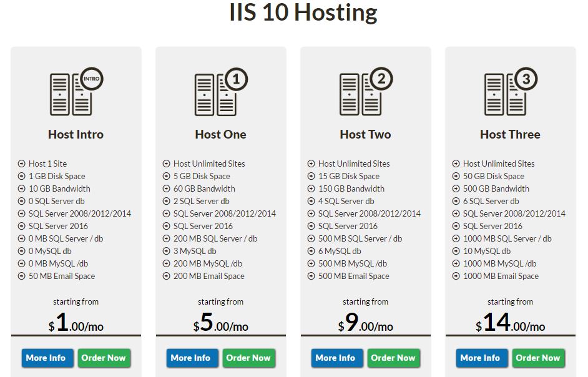
Task: Click the 1000 MB Email Space text
Action: pyautogui.click(x=501, y=276)
